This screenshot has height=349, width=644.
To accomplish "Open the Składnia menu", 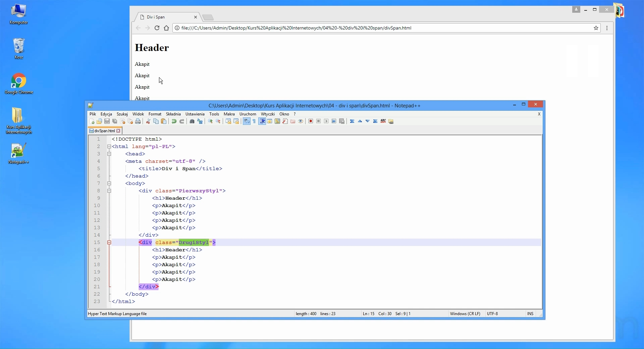I will click(x=173, y=114).
